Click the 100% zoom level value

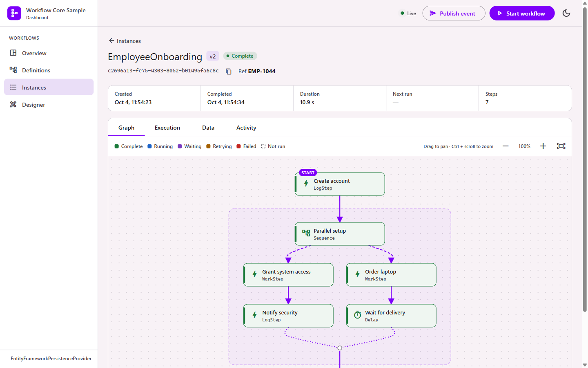[524, 146]
